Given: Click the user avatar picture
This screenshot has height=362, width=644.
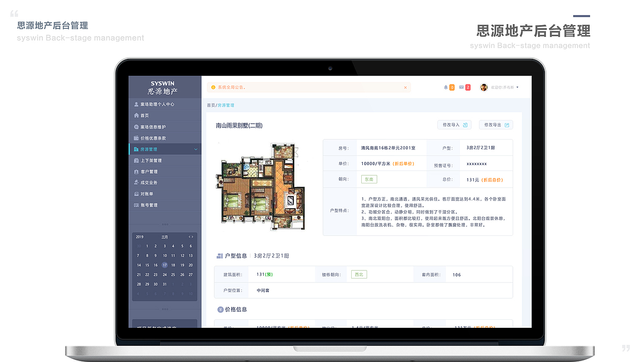Looking at the screenshot, I should coord(484,87).
